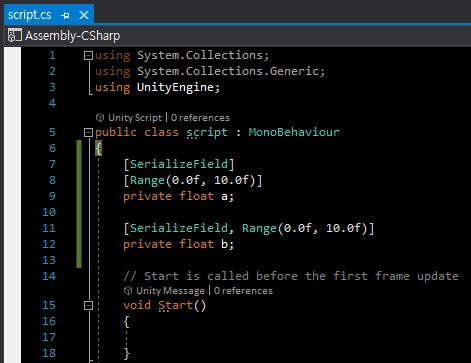Click 'using UnityEngine;' on line 3
The width and height of the screenshot is (471, 363).
coord(158,87)
